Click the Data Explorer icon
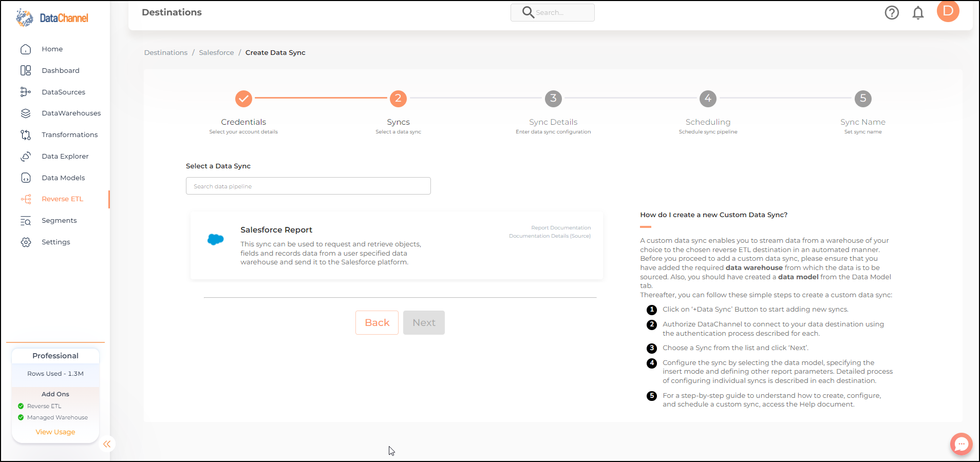 click(26, 156)
